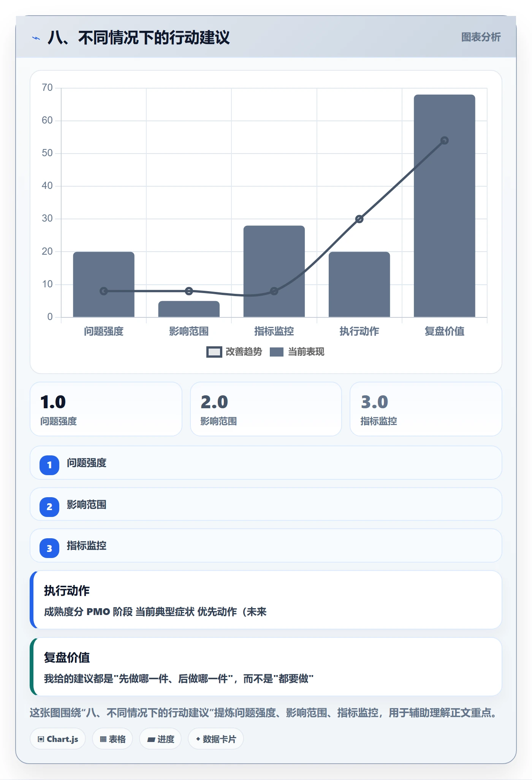Click the trend line point above 执行动作
This screenshot has width=532, height=780.
(x=359, y=219)
